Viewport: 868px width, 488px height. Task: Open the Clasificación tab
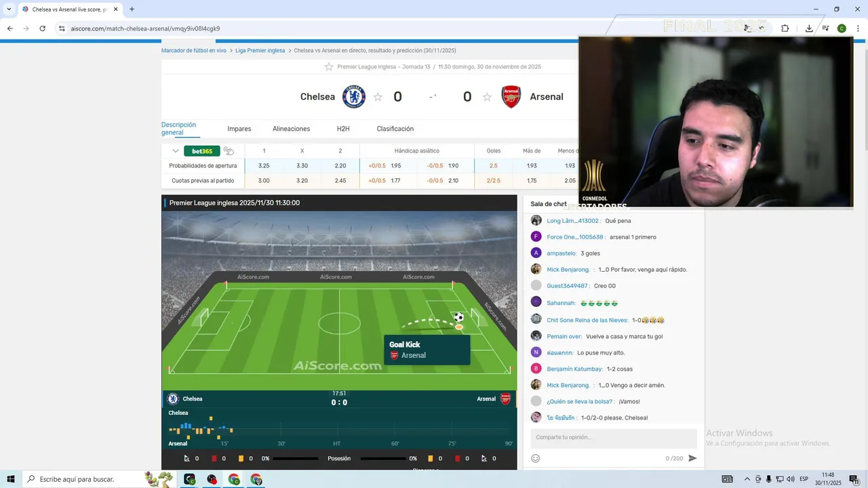[x=395, y=129]
